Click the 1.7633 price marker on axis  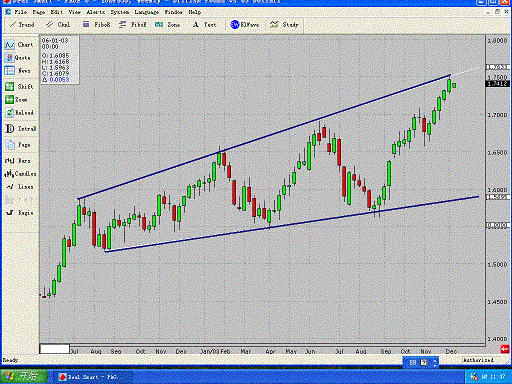497,67
